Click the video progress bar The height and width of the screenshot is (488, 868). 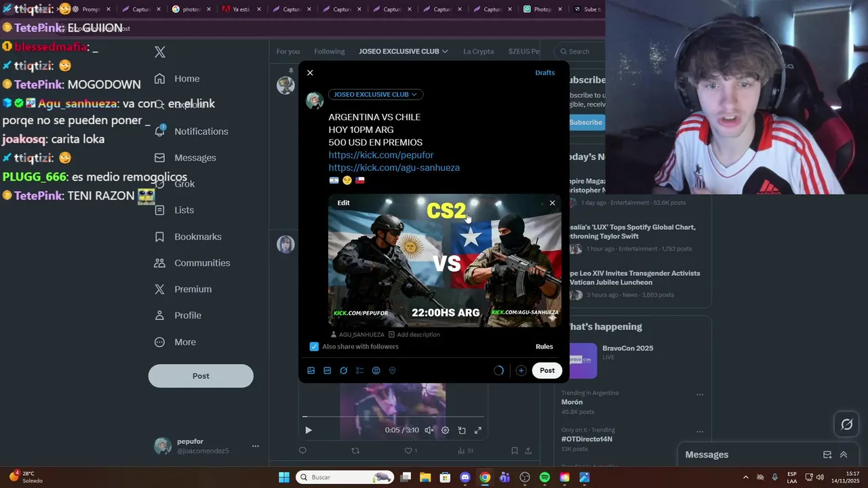tap(393, 417)
